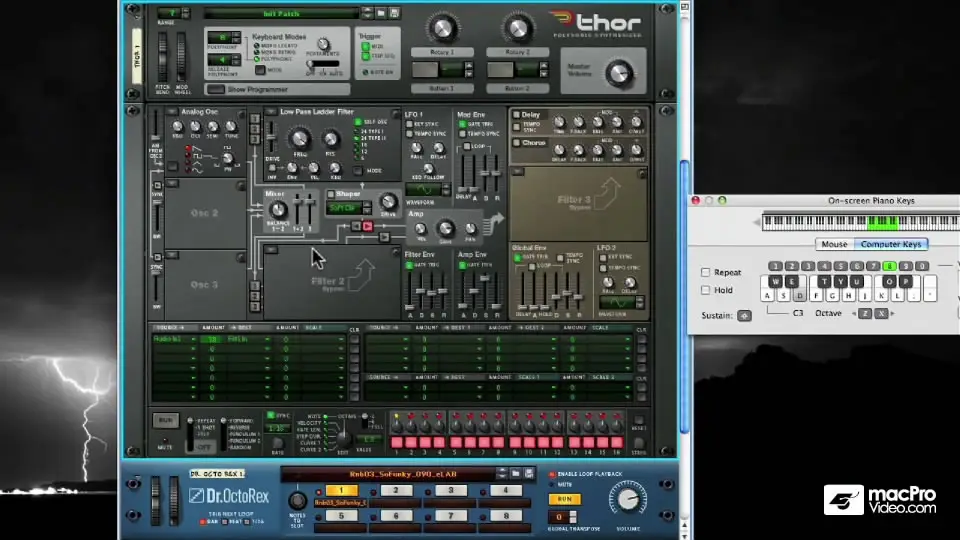Click the Dr. OctoRex Volume knob
Image resolution: width=960 pixels, height=540 pixels.
[x=628, y=499]
